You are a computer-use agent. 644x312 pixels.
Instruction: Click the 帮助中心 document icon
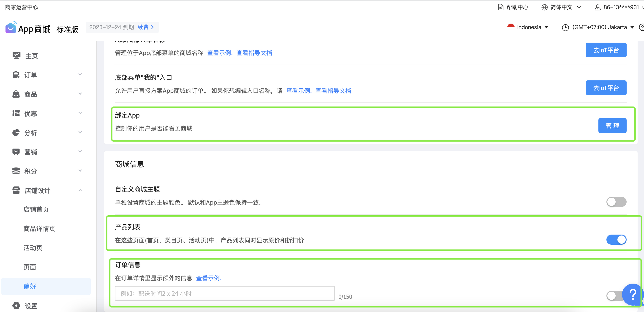[x=501, y=7]
